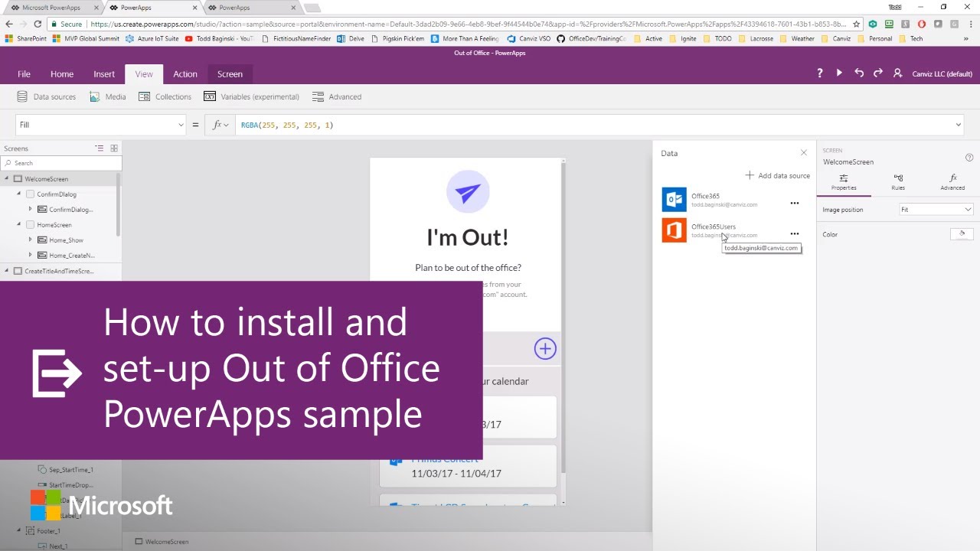Click the Office365 Outlook connector icon
This screenshot has height=551, width=980.
675,200
